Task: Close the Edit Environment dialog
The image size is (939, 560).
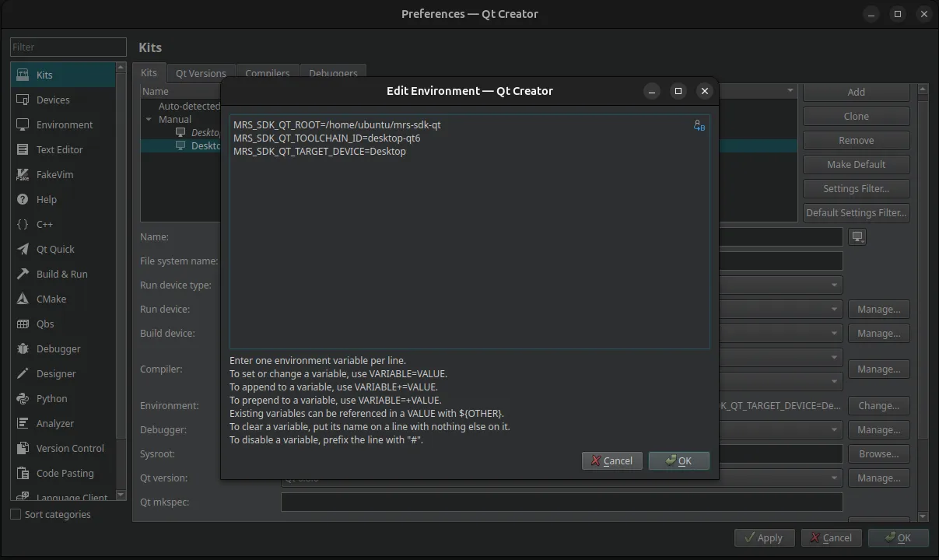Action: (704, 91)
